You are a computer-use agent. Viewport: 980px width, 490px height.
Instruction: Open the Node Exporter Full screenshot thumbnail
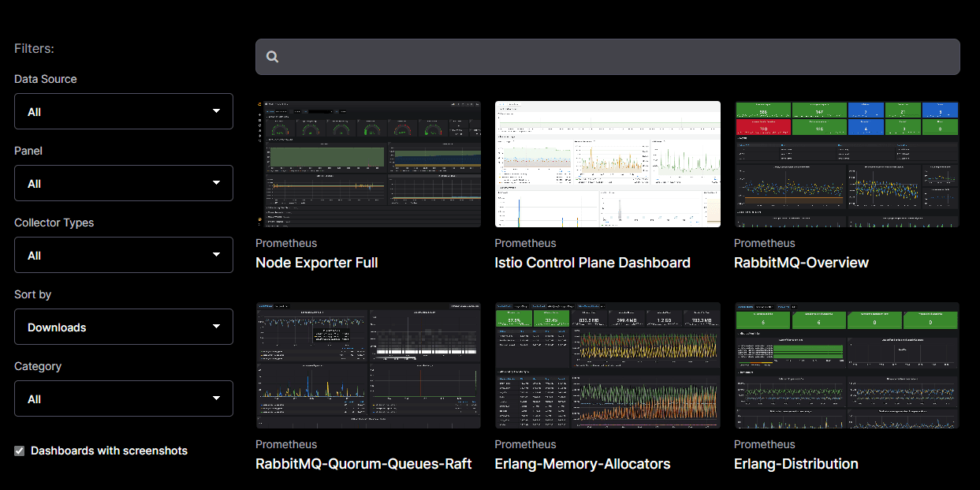(368, 164)
